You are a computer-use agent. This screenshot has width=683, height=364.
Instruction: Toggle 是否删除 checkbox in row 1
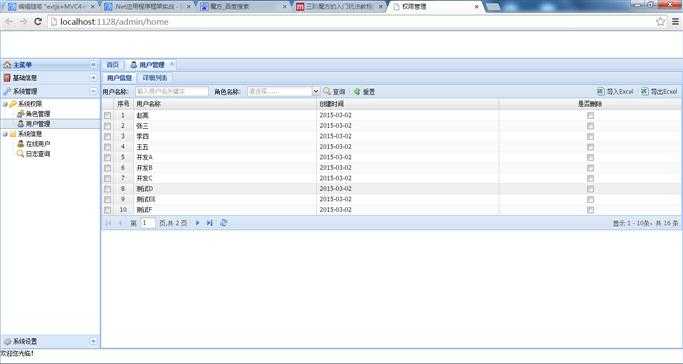point(590,115)
